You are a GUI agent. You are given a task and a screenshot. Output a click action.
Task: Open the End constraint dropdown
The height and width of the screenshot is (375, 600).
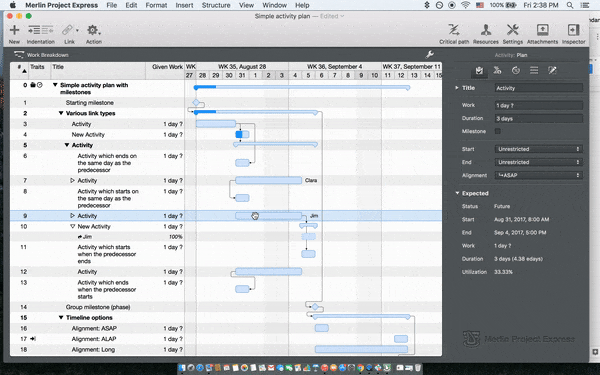coord(539,162)
